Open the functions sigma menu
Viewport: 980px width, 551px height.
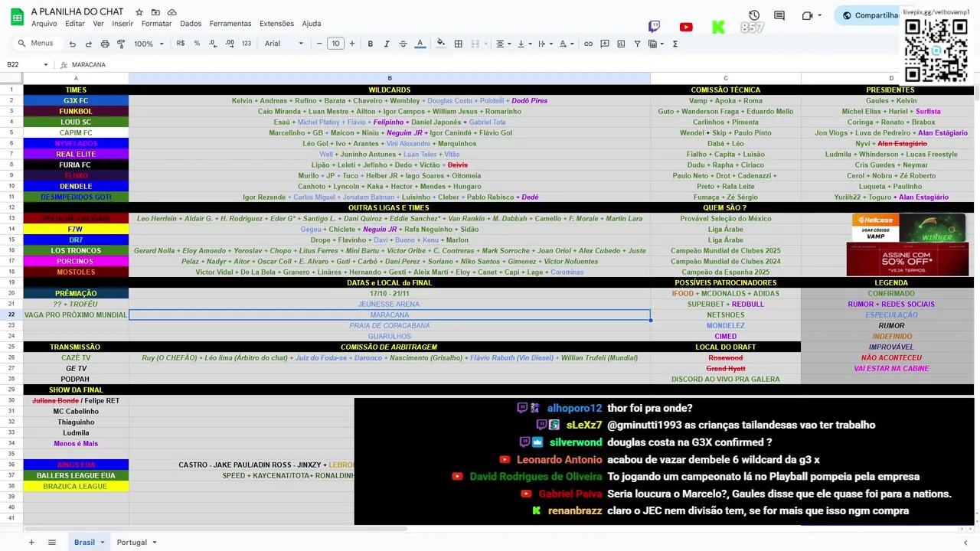[x=675, y=44]
